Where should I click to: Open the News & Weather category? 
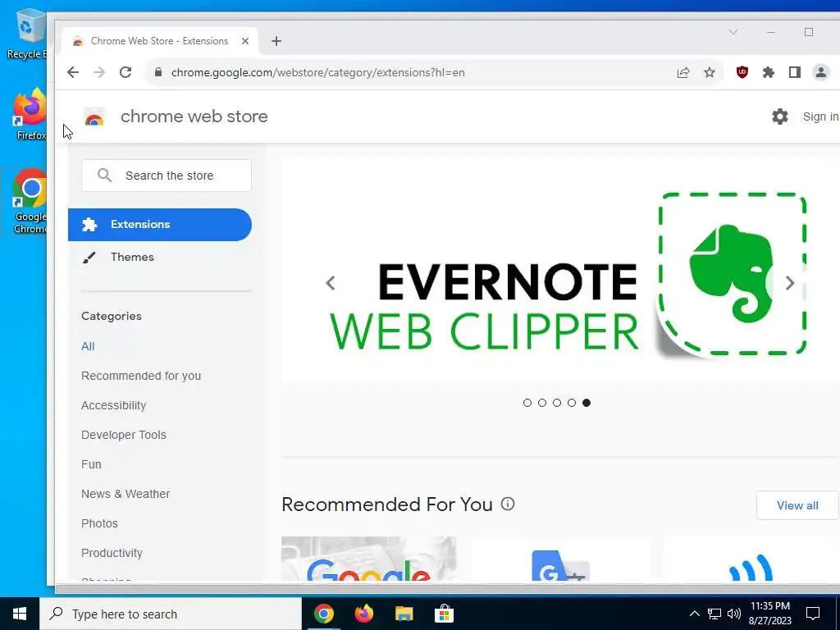point(126,494)
